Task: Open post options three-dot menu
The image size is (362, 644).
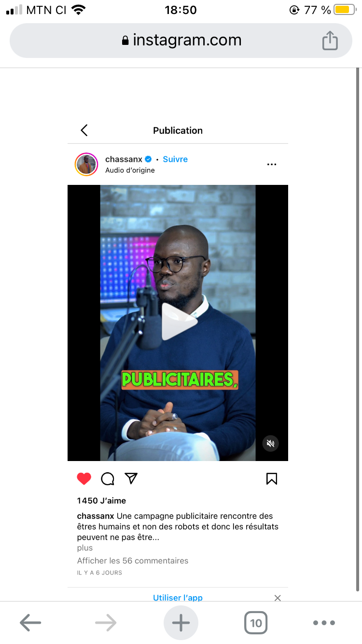Action: click(x=272, y=165)
